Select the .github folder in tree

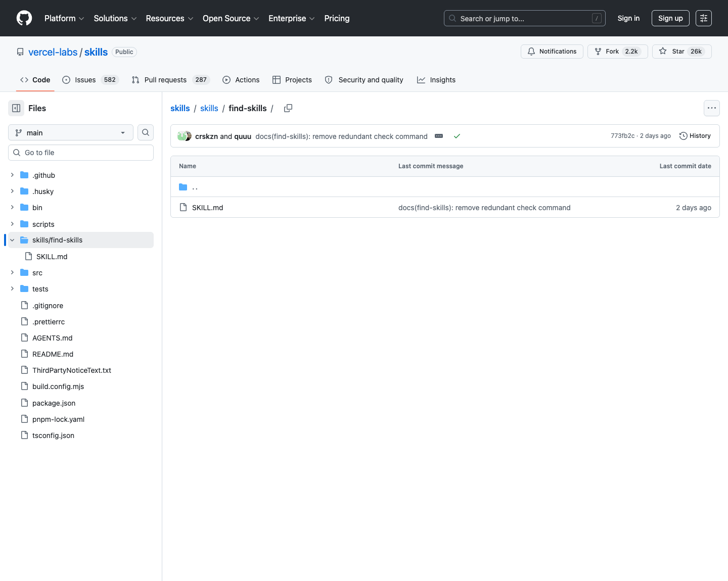(x=81, y=175)
